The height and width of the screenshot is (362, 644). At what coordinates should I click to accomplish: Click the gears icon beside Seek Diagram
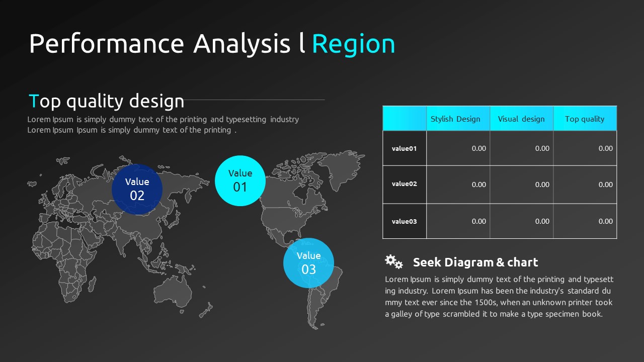[x=393, y=261]
